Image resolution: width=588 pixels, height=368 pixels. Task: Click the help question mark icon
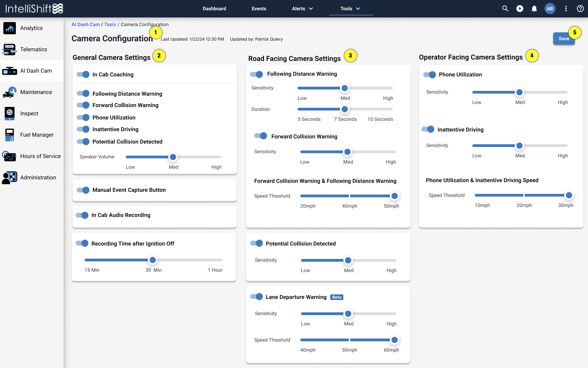[x=580, y=9]
